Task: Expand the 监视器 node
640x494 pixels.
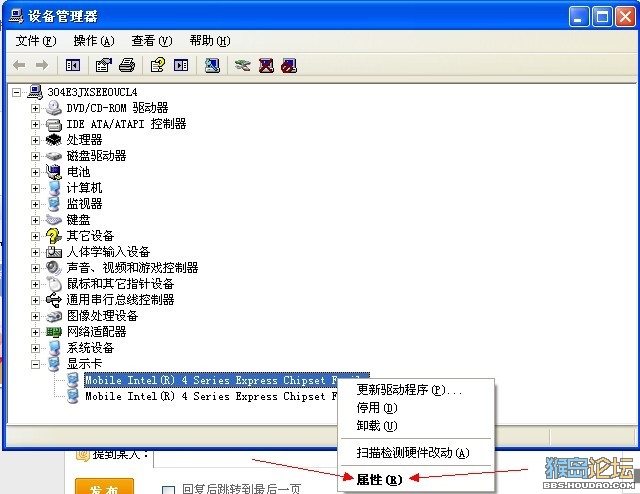Action: point(36,204)
